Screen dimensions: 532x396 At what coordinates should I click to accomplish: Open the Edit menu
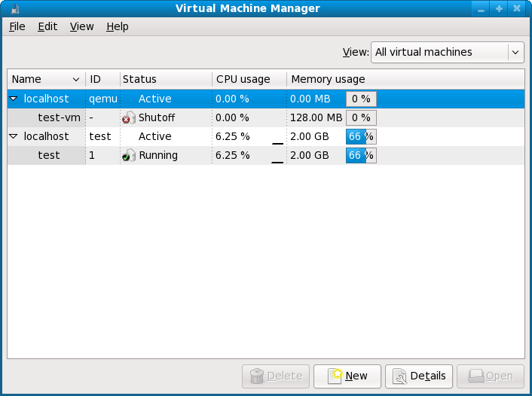click(47, 26)
